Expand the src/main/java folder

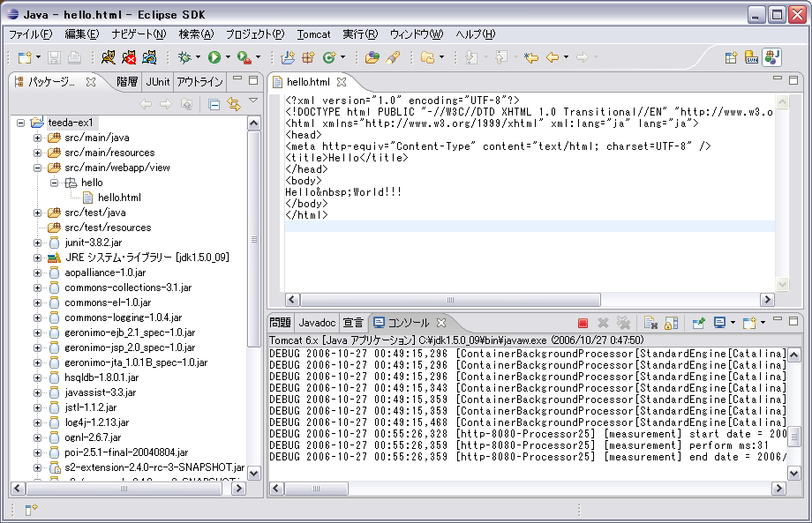38,138
